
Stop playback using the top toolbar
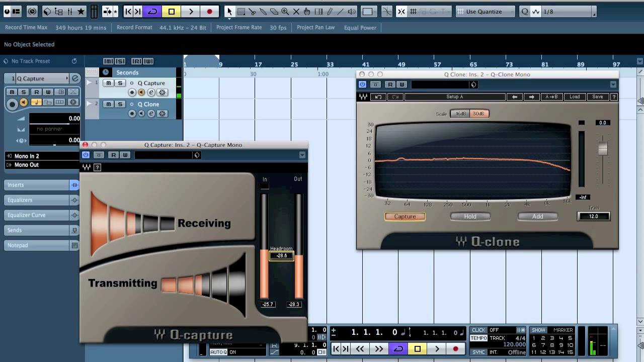(x=172, y=12)
